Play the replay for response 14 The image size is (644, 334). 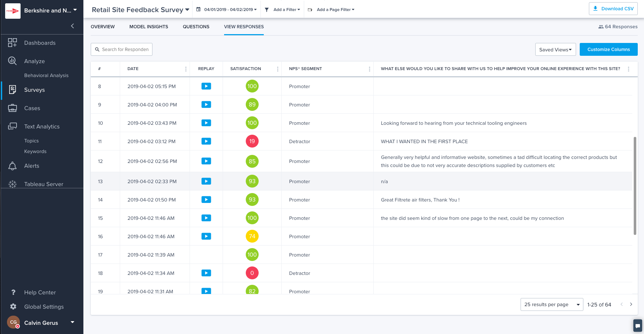click(206, 200)
